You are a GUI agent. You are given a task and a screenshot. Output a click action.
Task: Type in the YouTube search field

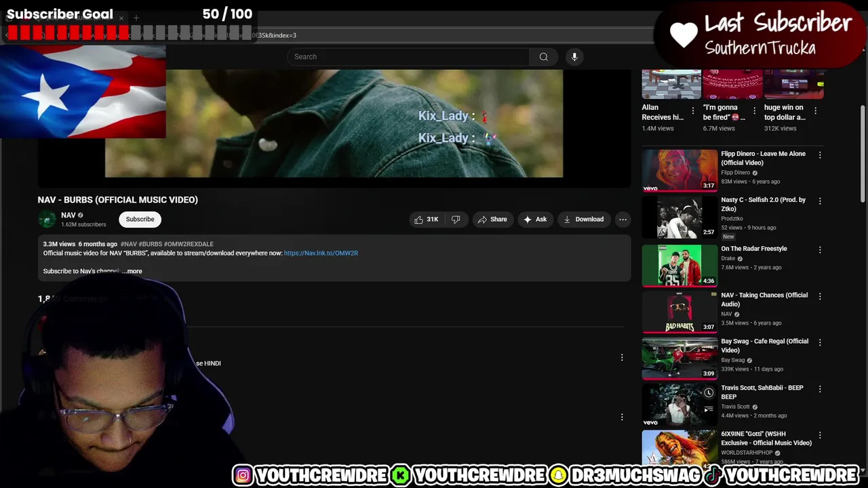(408, 57)
